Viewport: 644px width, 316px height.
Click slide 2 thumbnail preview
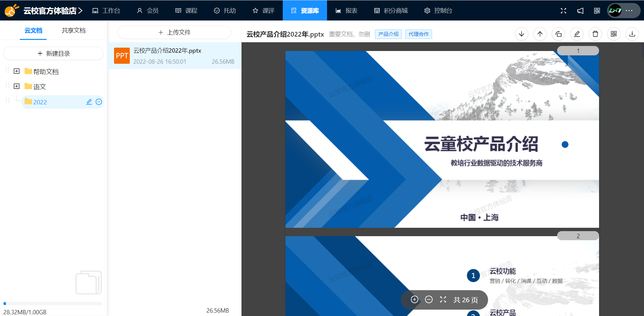point(442,276)
